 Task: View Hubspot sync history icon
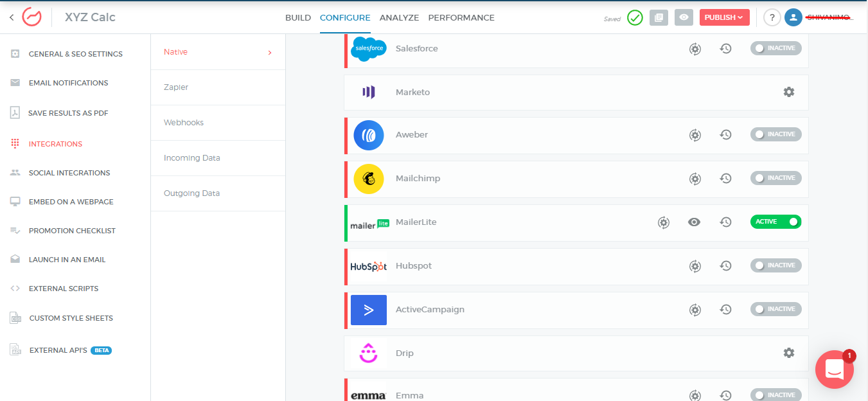coord(726,265)
